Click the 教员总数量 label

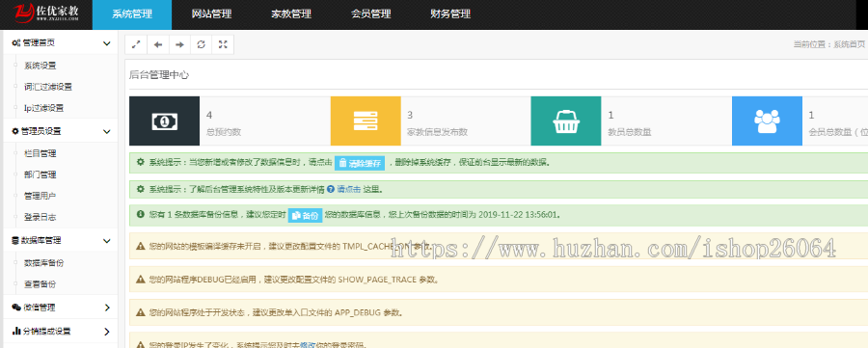pyautogui.click(x=630, y=132)
